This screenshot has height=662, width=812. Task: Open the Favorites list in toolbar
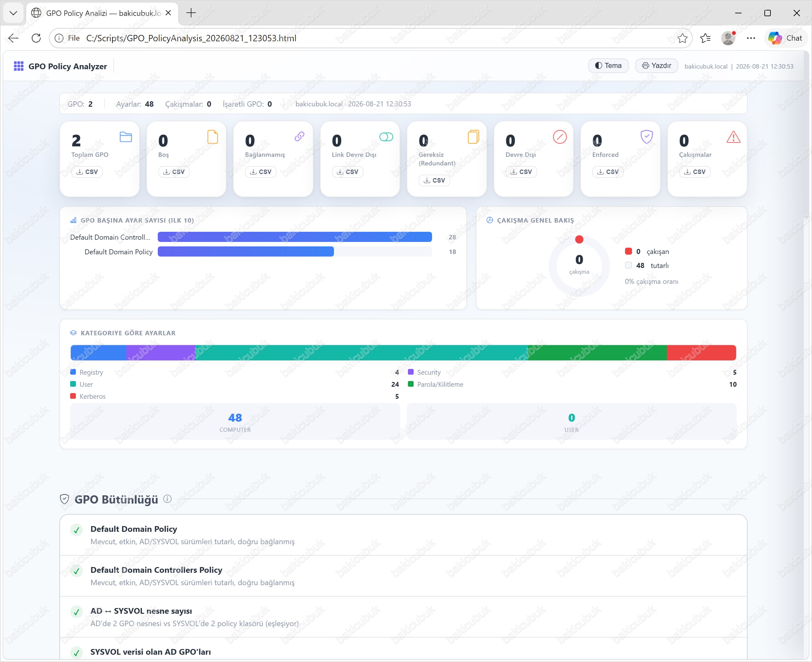click(706, 38)
